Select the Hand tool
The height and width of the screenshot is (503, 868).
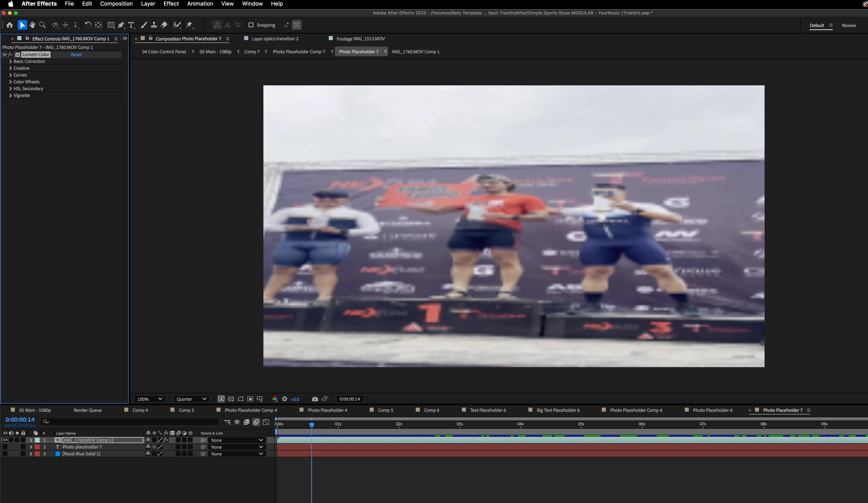(x=32, y=25)
